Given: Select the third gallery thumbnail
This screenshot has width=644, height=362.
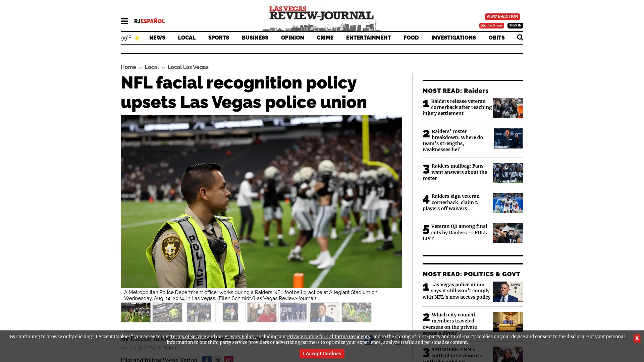Looking at the screenshot, I should (x=199, y=312).
